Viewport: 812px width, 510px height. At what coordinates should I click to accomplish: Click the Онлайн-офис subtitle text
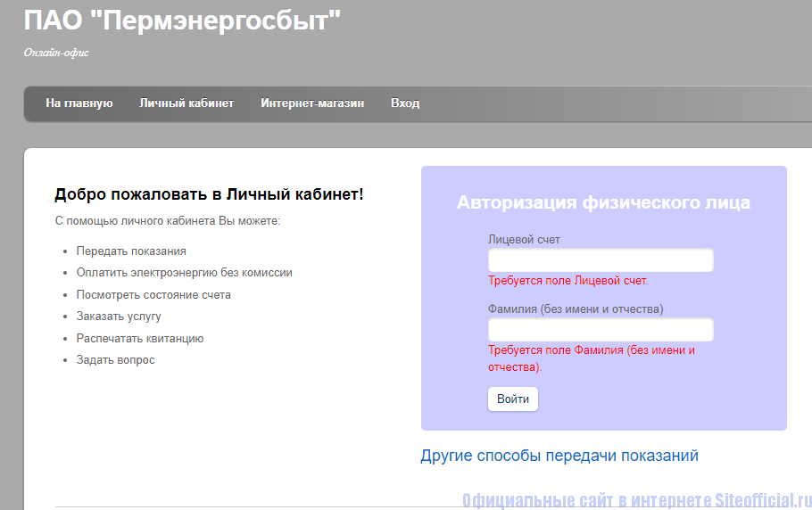56,53
